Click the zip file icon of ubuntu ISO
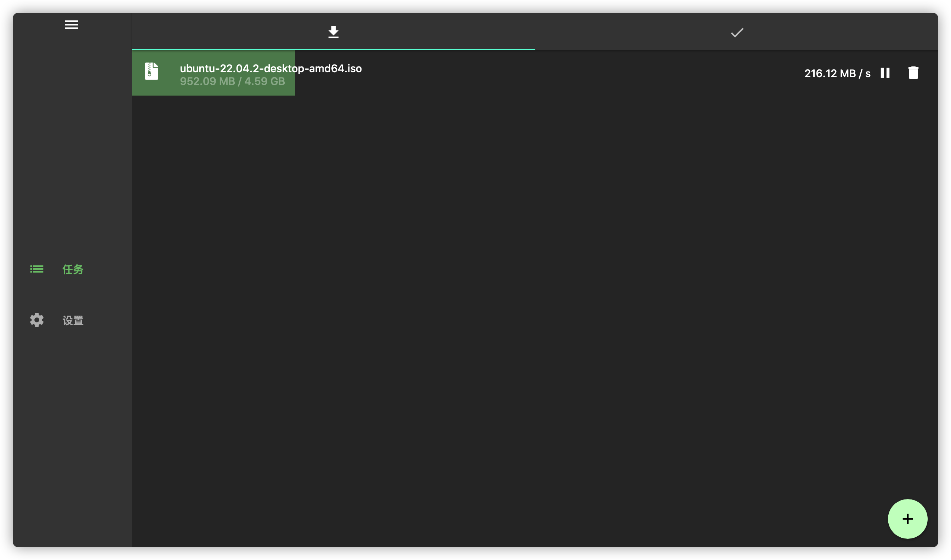951x560 pixels. click(x=151, y=71)
